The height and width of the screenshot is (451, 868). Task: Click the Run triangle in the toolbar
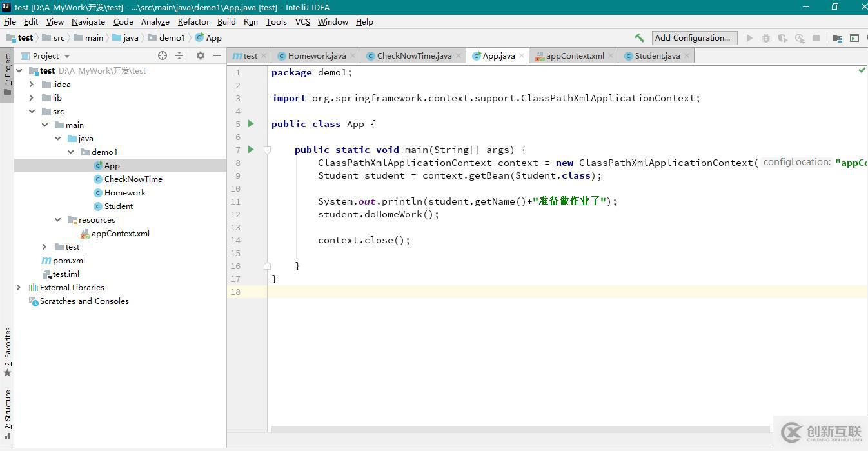[749, 38]
